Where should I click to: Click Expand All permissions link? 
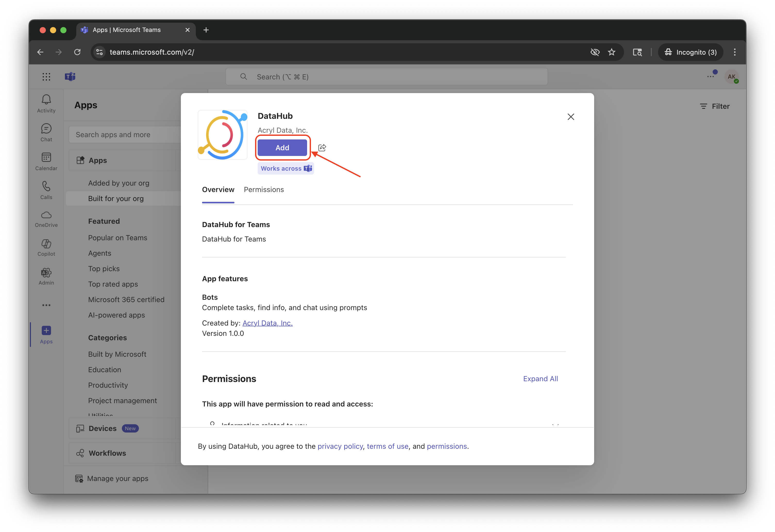[x=540, y=379]
